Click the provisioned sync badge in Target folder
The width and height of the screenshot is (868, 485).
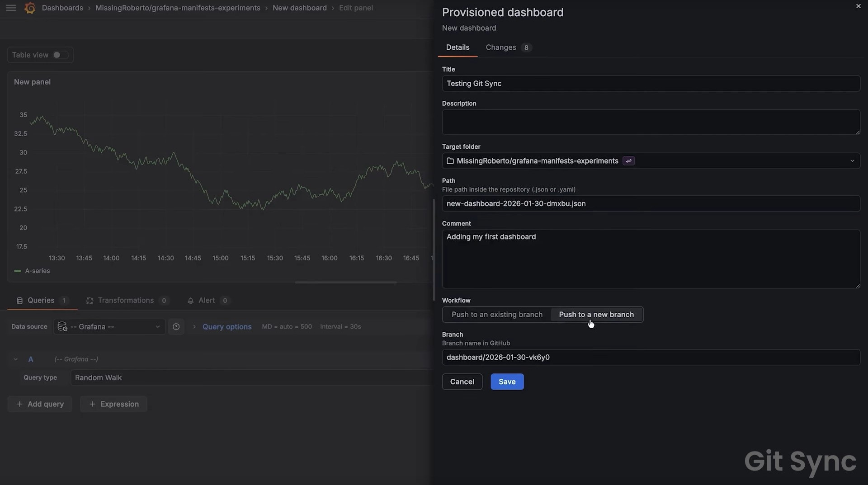click(628, 161)
